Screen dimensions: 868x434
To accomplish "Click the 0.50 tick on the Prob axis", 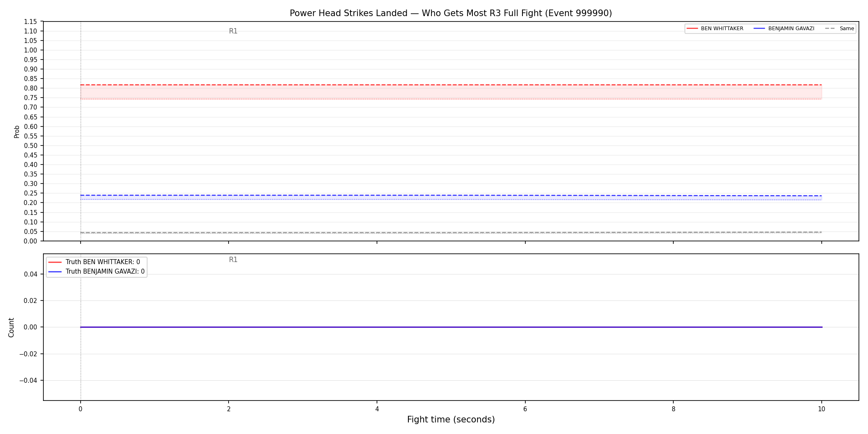I will coord(30,145).
